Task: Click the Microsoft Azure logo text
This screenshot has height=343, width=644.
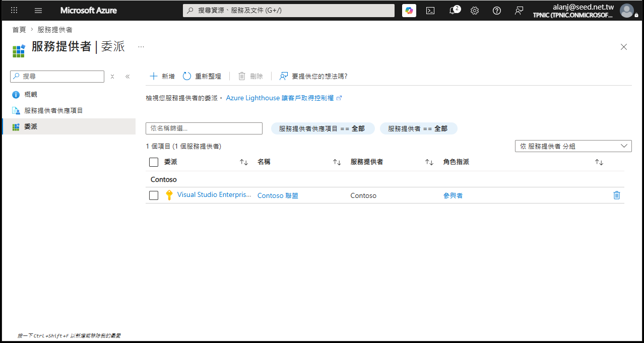Action: (x=89, y=11)
